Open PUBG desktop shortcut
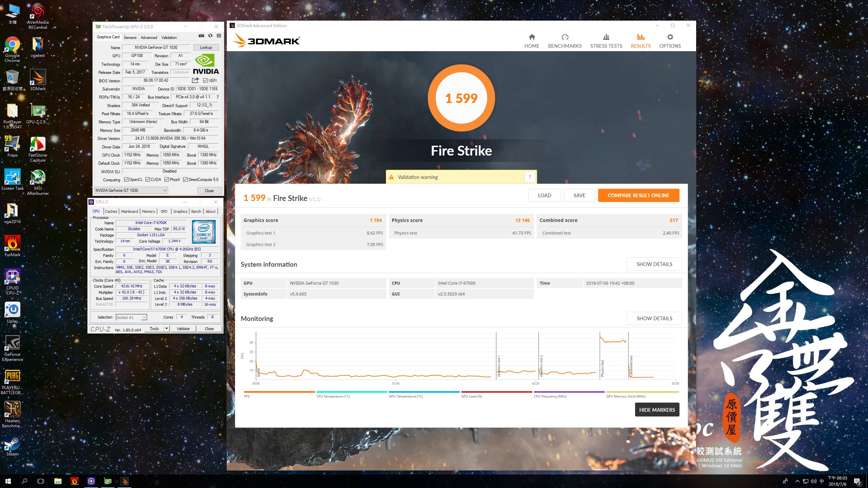This screenshot has width=868, height=488. 13,381
